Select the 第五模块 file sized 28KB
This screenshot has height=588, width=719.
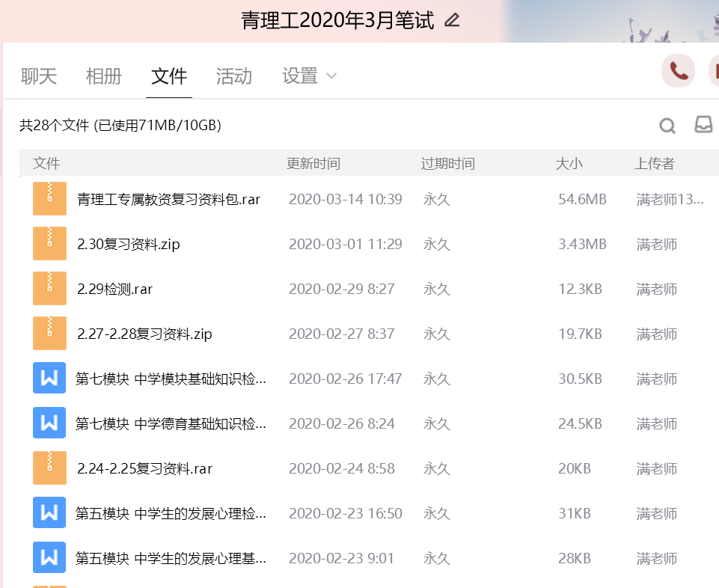click(x=171, y=559)
